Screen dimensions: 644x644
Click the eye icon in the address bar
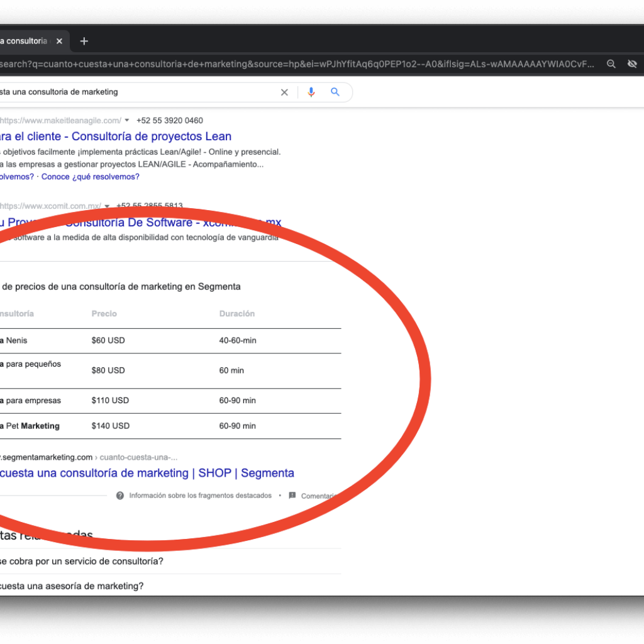click(632, 64)
